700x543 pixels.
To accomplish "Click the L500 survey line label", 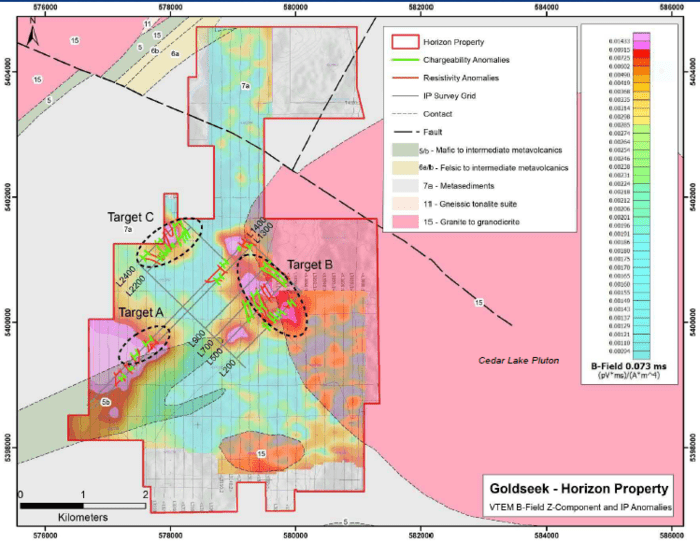I will tap(215, 356).
